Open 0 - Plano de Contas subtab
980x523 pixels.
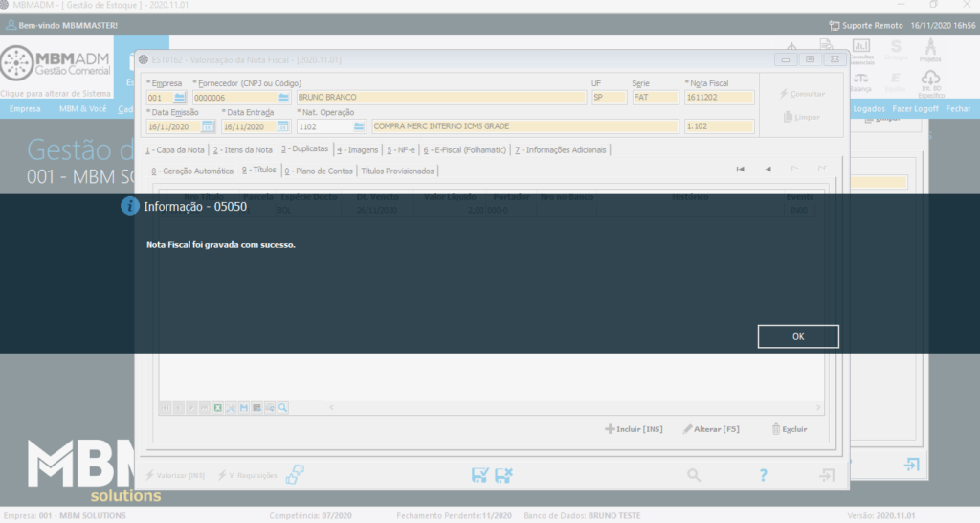pos(319,171)
